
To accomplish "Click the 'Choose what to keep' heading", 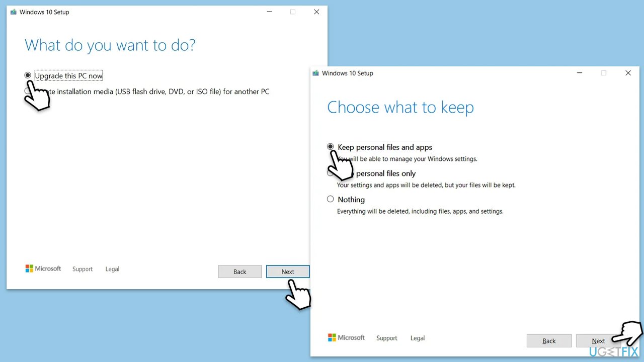I will [x=400, y=107].
